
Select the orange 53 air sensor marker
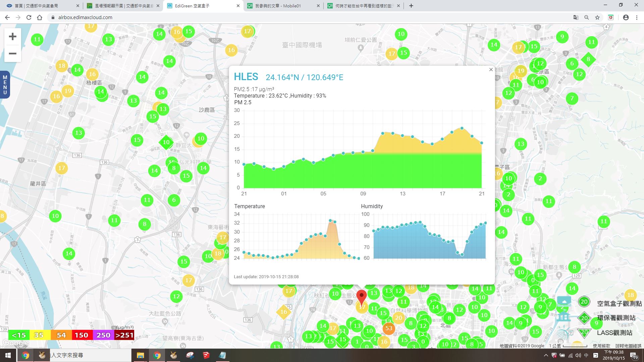[388, 328]
